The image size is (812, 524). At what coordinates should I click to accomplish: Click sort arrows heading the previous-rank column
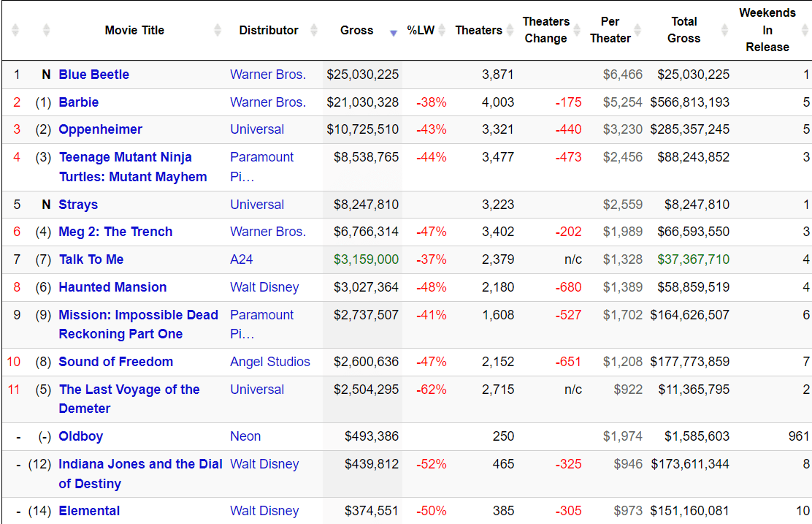tap(47, 30)
